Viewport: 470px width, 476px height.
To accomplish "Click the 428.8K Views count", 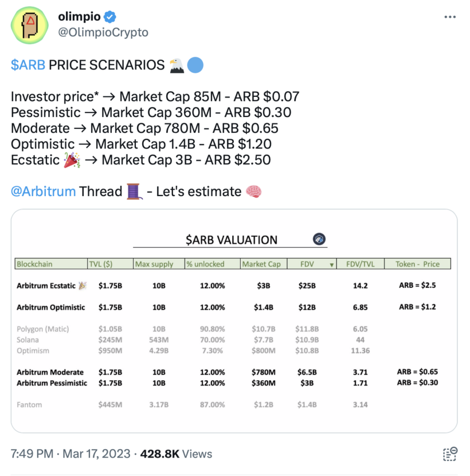I will click(x=176, y=454).
